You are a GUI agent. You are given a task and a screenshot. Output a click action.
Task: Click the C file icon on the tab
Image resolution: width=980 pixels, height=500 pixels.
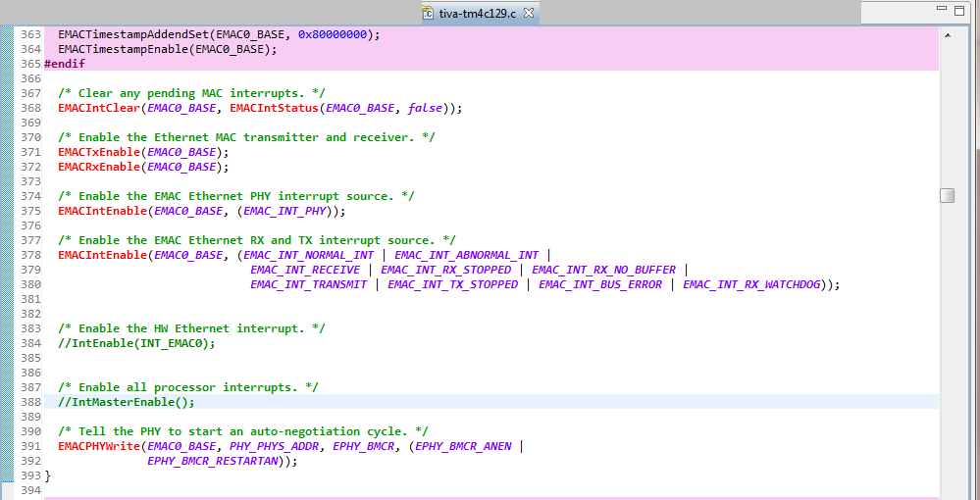(x=428, y=13)
